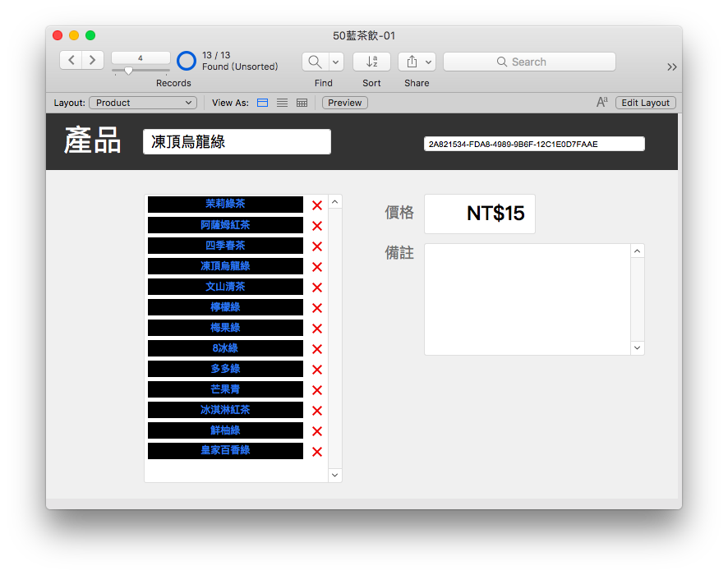This screenshot has width=728, height=575.
Task: Toggle the formatting bar Aa icon
Action: click(602, 102)
